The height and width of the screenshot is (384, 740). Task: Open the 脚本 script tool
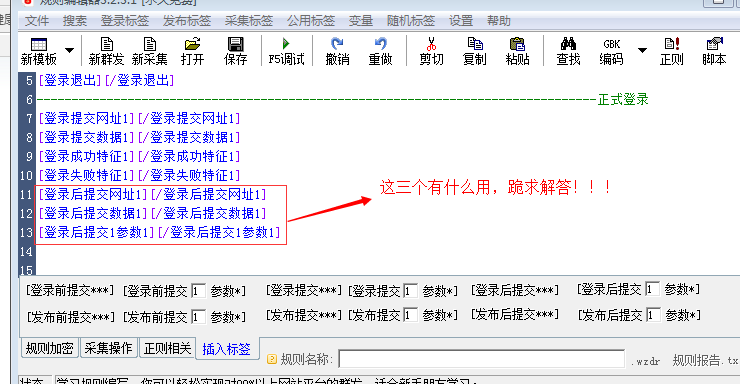coord(714,51)
